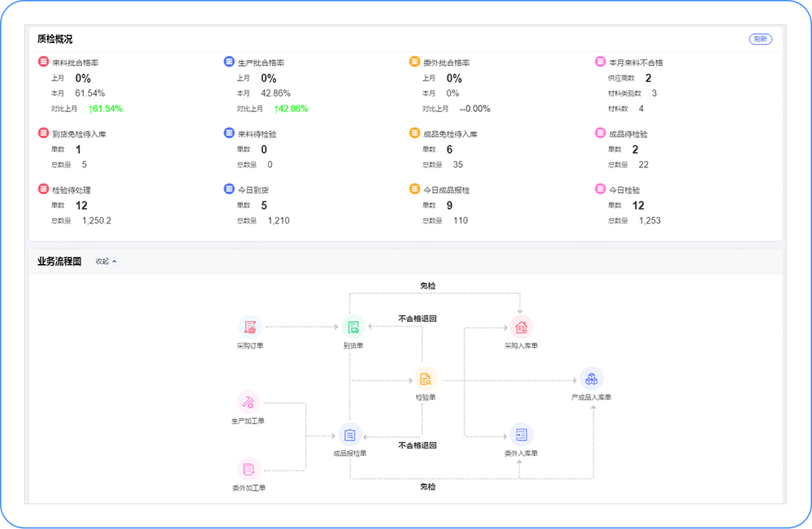Select the 检验单 flowchart icon
This screenshot has height=529, width=812.
[425, 378]
